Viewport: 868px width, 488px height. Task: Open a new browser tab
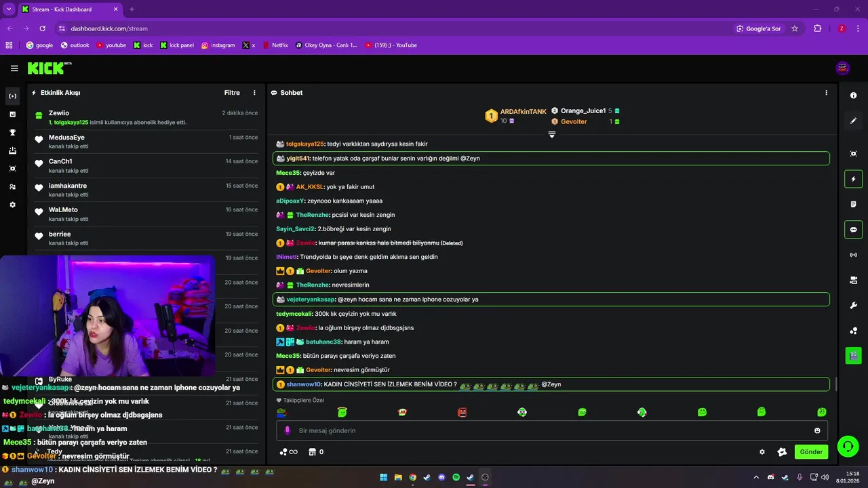(132, 9)
